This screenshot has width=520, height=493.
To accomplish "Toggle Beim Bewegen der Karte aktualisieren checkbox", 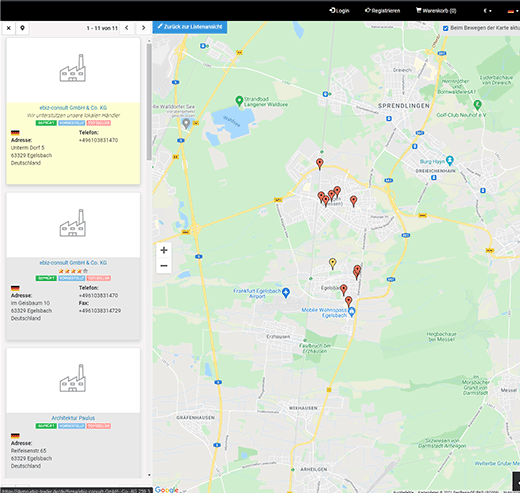I will click(x=445, y=28).
